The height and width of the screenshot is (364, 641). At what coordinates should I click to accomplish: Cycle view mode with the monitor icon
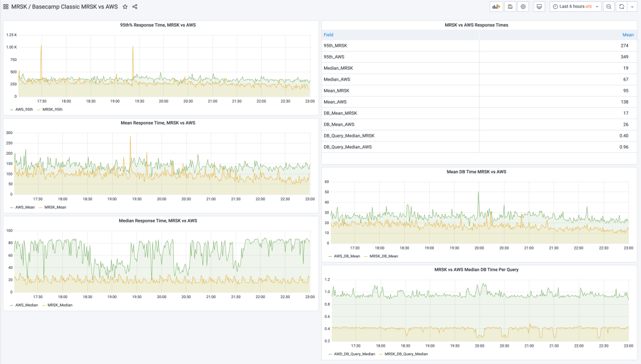(x=539, y=7)
